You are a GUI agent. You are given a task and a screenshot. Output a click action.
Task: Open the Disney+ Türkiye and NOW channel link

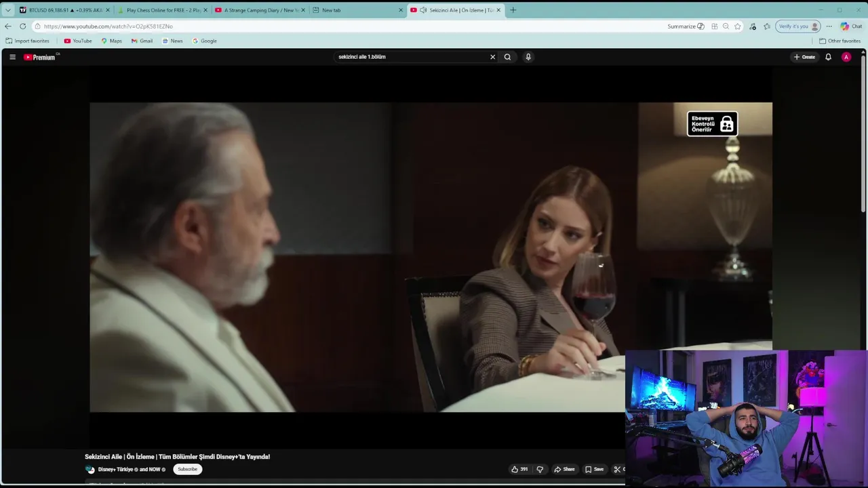point(131,469)
